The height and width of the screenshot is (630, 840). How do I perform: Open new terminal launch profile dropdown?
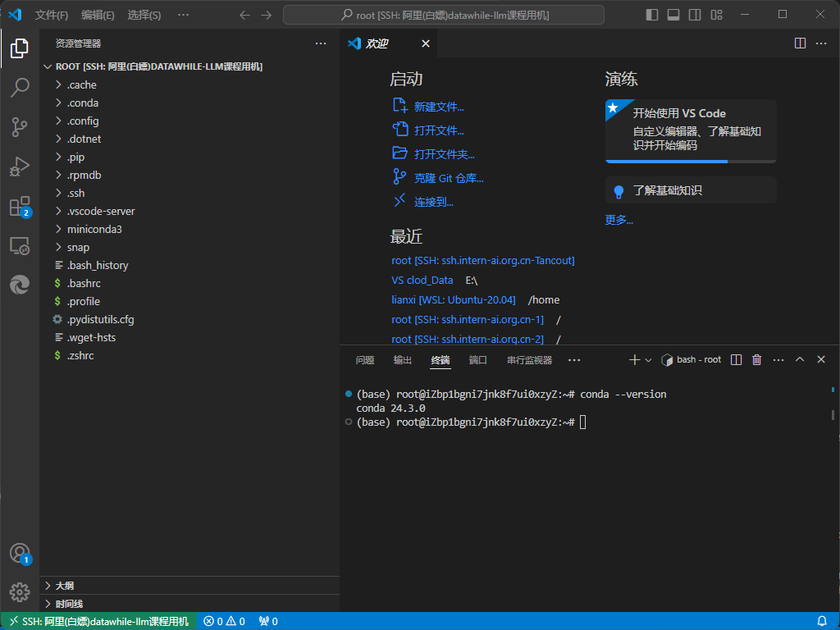pyautogui.click(x=648, y=360)
